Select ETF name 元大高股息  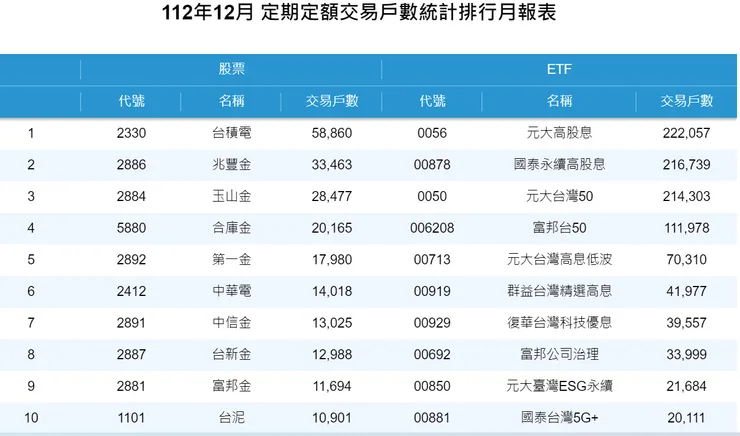(x=559, y=133)
